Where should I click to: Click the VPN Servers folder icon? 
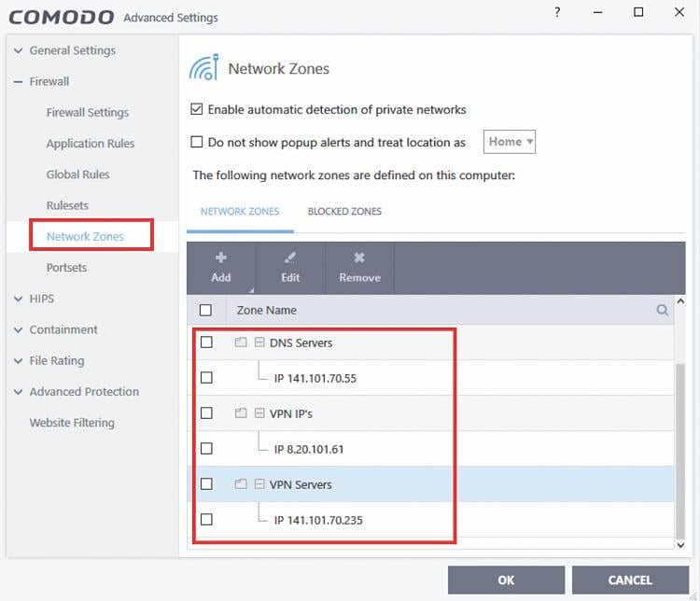pos(241,484)
